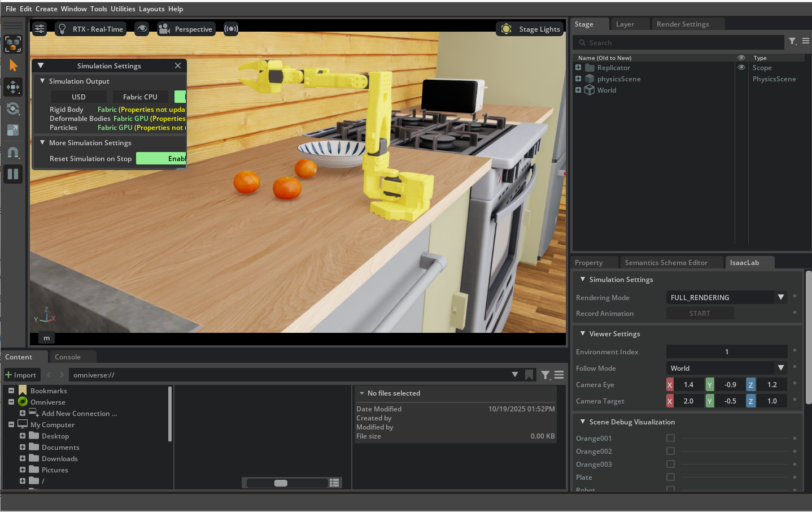Click the Content bookmark icon
The height and width of the screenshot is (512, 812).
click(x=529, y=375)
